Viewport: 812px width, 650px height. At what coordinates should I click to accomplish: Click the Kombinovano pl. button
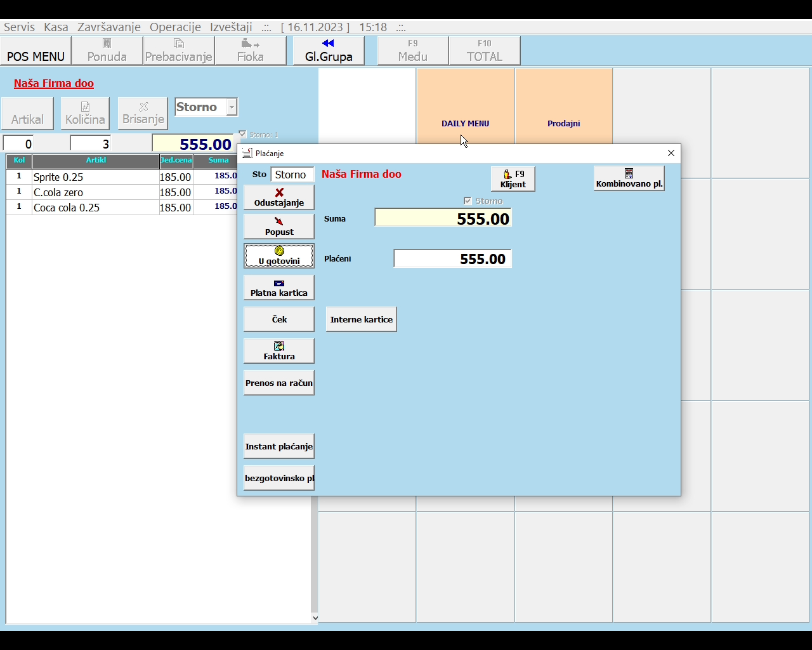point(629,178)
